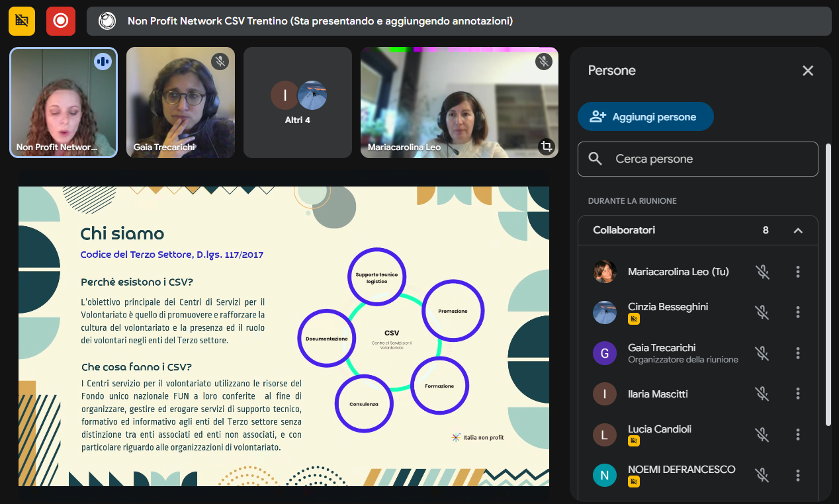
Task: Toggle mute for Mariacarolina Leo in list
Action: (x=762, y=272)
